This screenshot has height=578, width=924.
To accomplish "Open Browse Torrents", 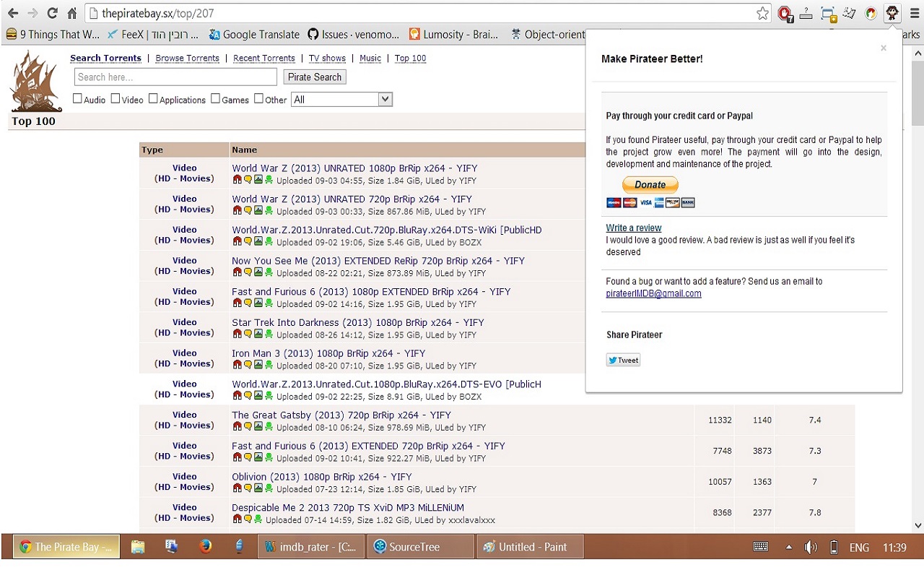I will click(187, 58).
